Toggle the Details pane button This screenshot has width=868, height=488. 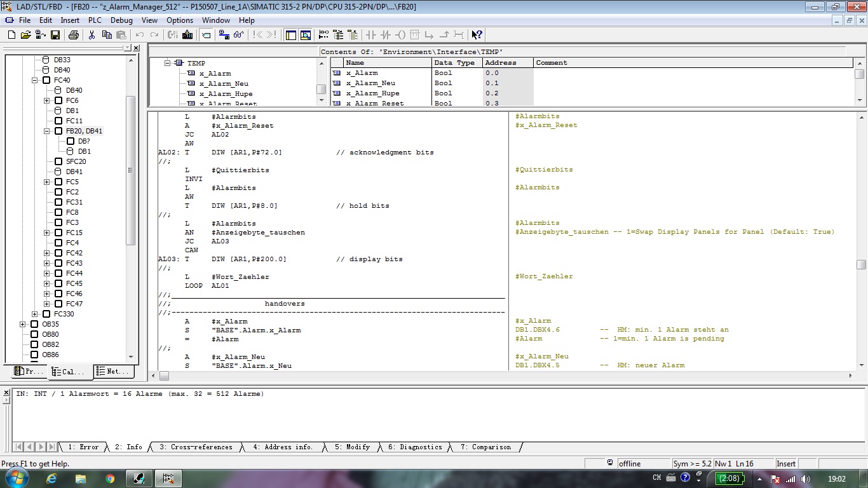pyautogui.click(x=306, y=35)
